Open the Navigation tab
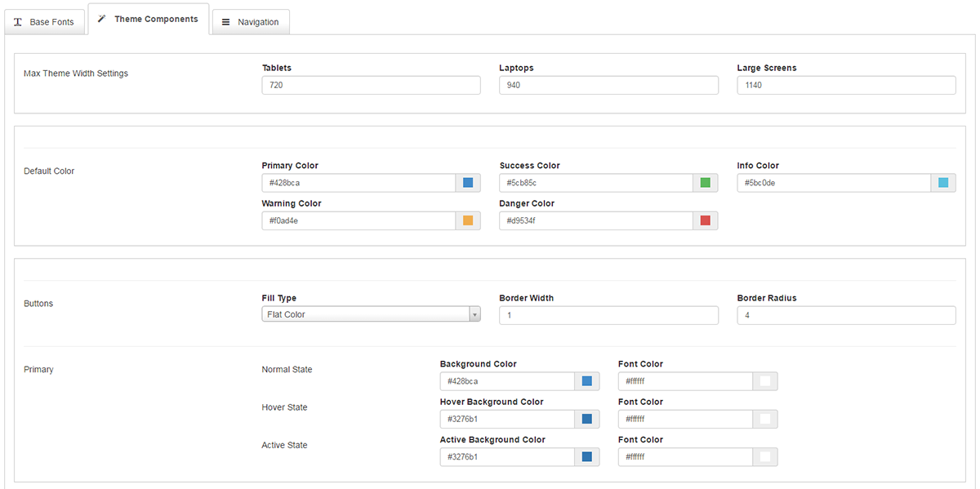The height and width of the screenshot is (489, 980). point(251,22)
